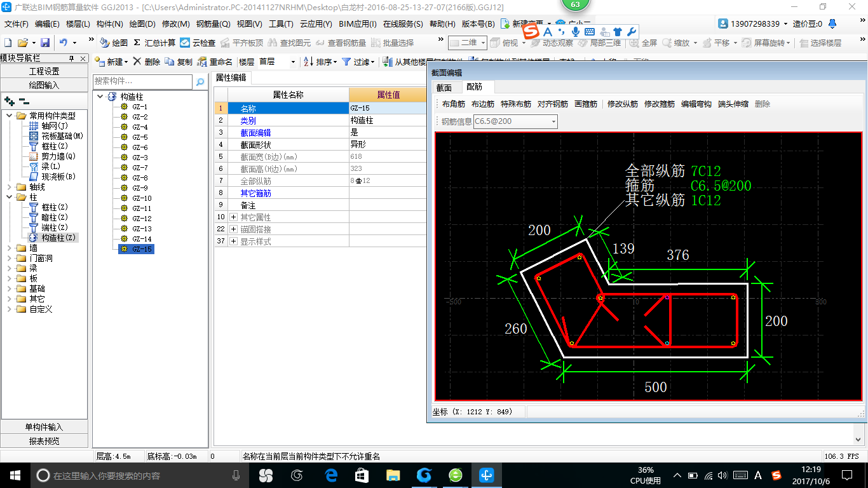Expand the 基础 tree node
868x488 pixels.
coord(10,288)
